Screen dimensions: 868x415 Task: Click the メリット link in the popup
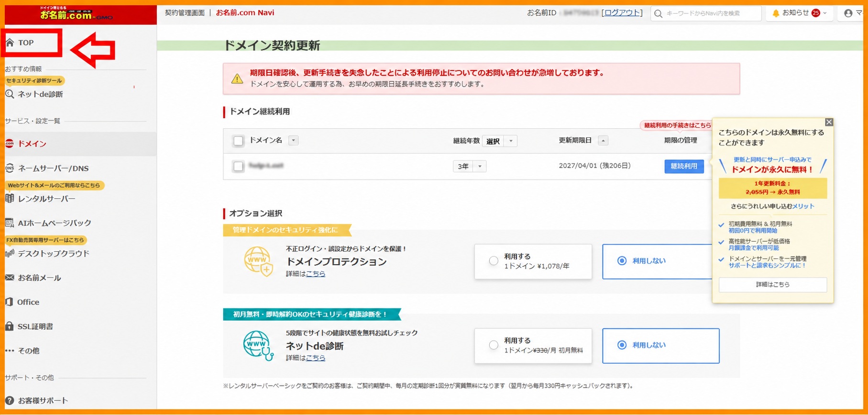click(803, 206)
